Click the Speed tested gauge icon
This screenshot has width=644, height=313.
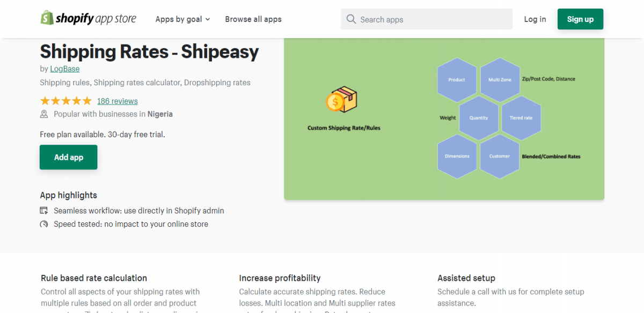pyautogui.click(x=44, y=224)
